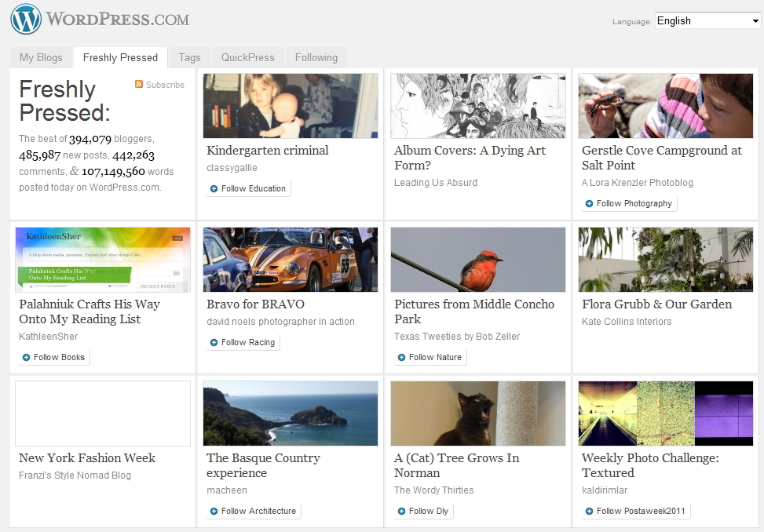Click the Follow Racing button
Viewport: 764px width, 532px height.
click(242, 342)
